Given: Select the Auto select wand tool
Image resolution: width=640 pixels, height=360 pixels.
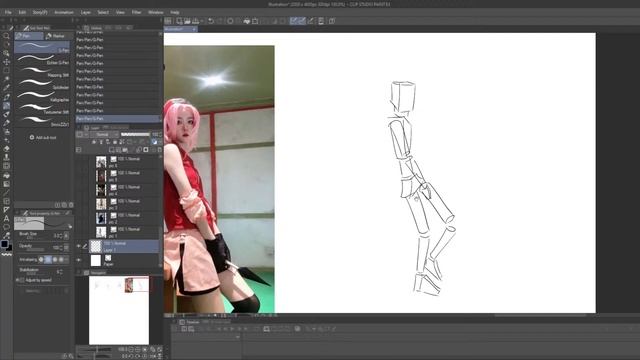Looking at the screenshot, I should point(6,79).
